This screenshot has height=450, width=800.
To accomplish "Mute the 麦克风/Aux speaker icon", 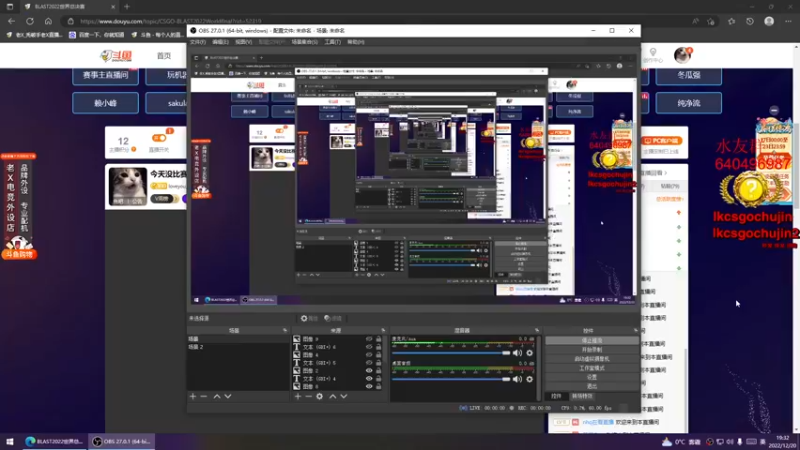I will (x=517, y=353).
